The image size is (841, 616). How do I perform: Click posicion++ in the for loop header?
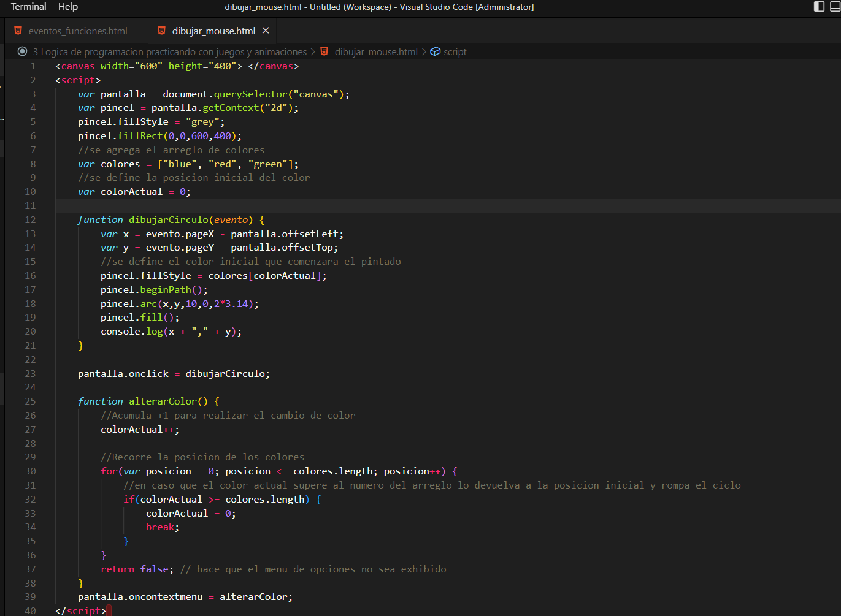tap(412, 471)
